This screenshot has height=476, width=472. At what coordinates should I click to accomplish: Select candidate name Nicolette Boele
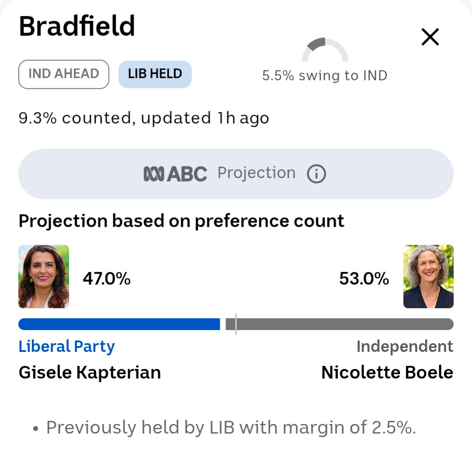pos(387,372)
